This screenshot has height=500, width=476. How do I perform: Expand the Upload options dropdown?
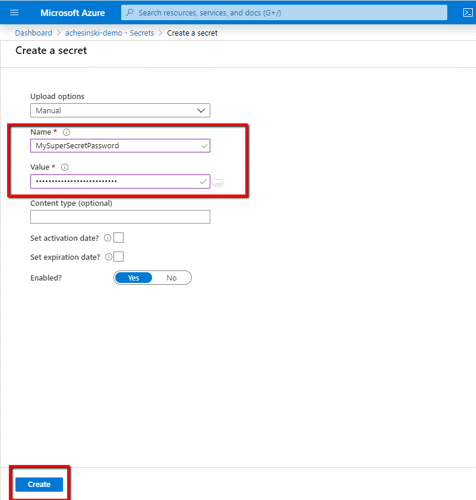(120, 110)
